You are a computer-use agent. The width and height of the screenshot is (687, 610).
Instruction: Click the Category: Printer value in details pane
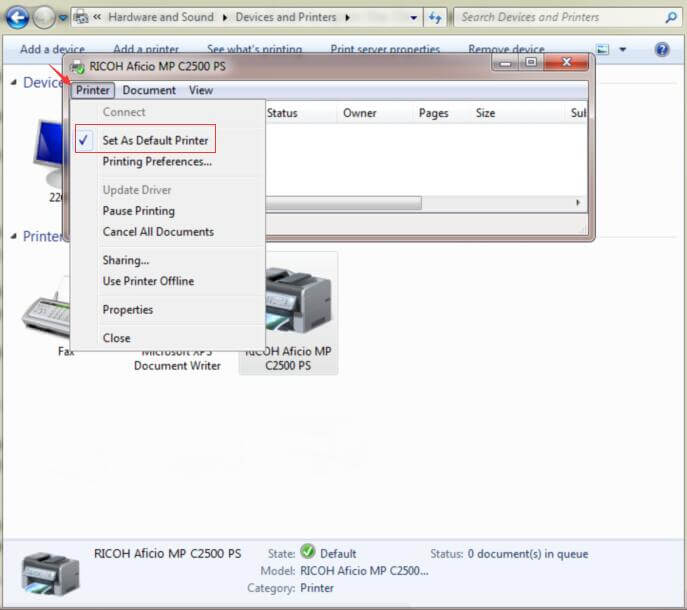click(317, 588)
